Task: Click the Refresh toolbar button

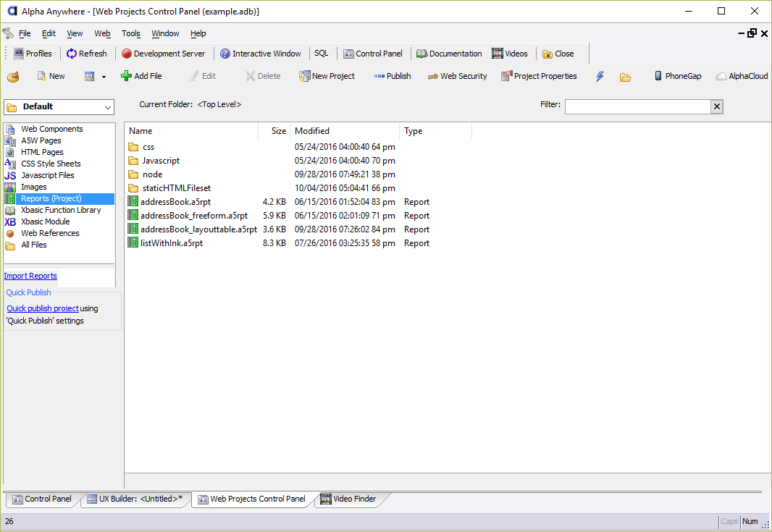Action: [x=87, y=54]
